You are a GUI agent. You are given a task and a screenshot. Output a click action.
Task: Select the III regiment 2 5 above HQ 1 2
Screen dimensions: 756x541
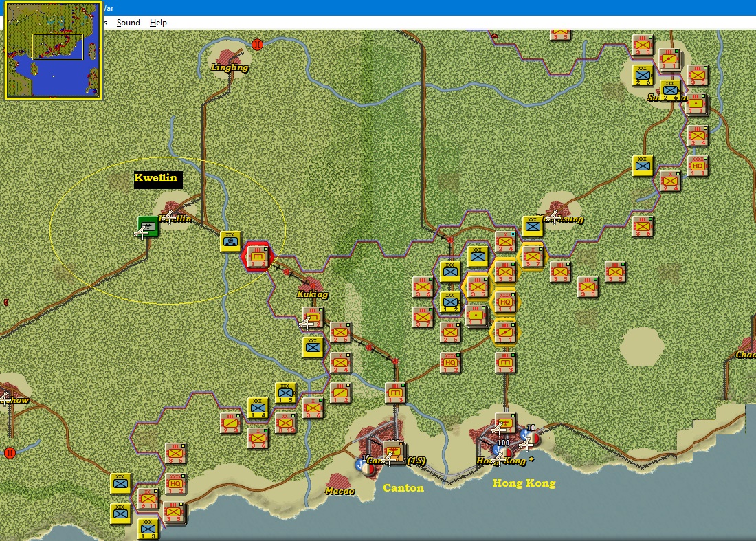pyautogui.click(x=450, y=332)
